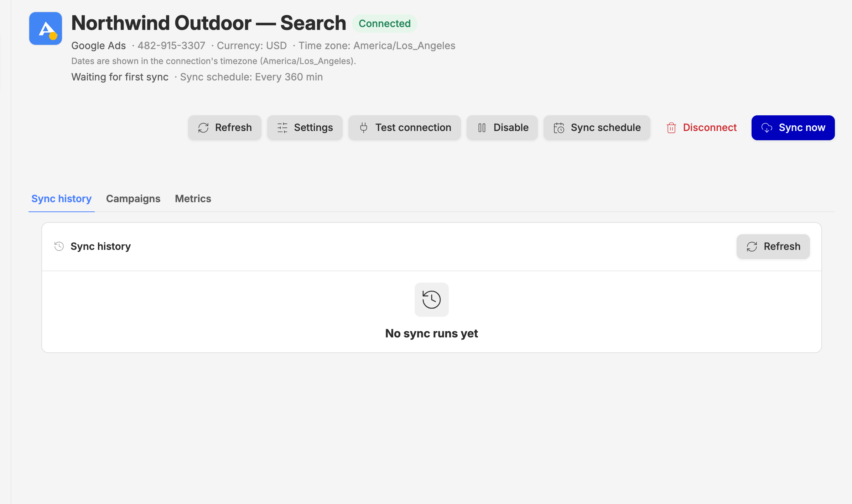Viewport: 852px width, 504px height.
Task: Click the calendar-clock icon beside Sync schedule
Action: tap(559, 128)
